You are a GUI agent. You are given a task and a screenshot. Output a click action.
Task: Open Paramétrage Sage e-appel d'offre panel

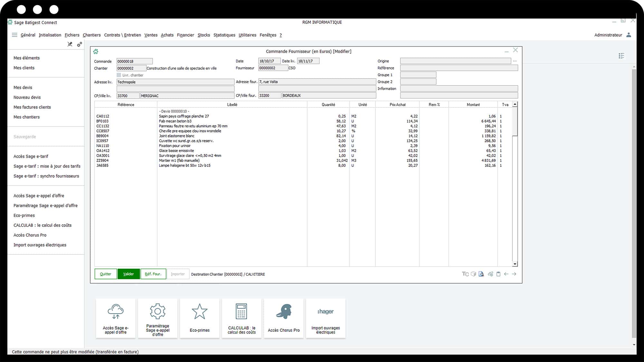tap(157, 318)
